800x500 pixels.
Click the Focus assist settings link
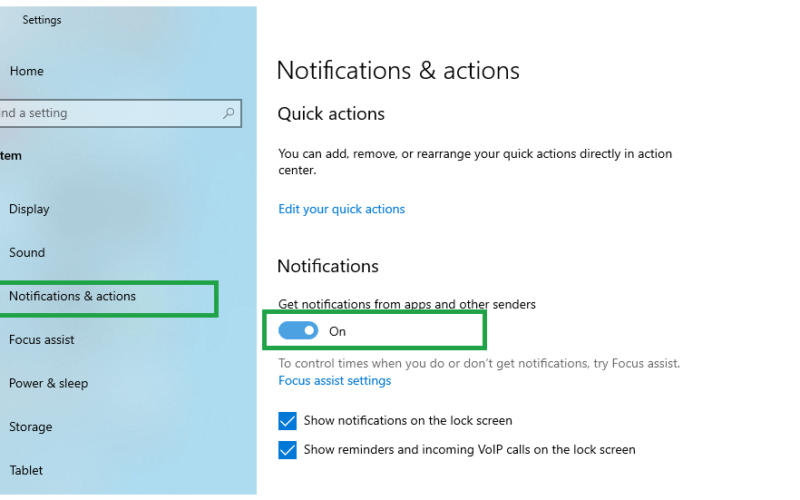click(x=335, y=381)
